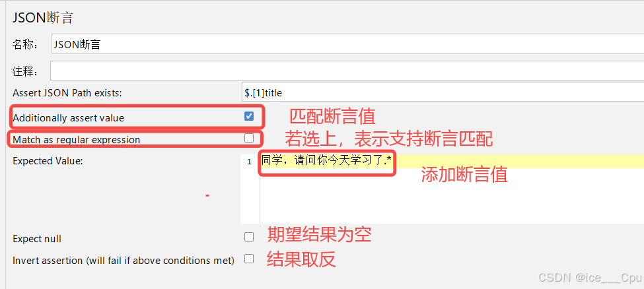Viewport: 644px width, 289px height.
Task: Tick the Expect null checkbox
Action: [249, 237]
